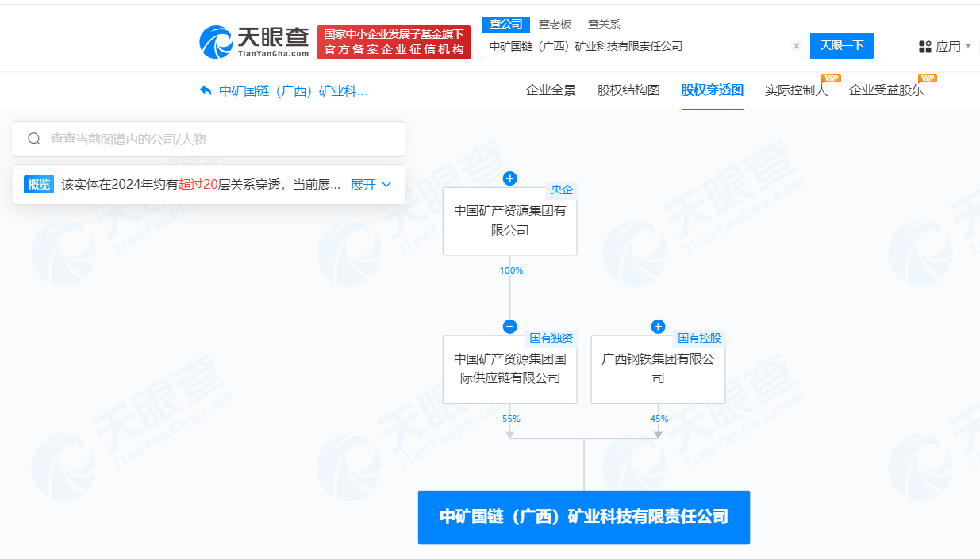Screen dimensions: 980x559
Task: Open the 广西钢铁集团有限公司 node
Action: (x=658, y=369)
